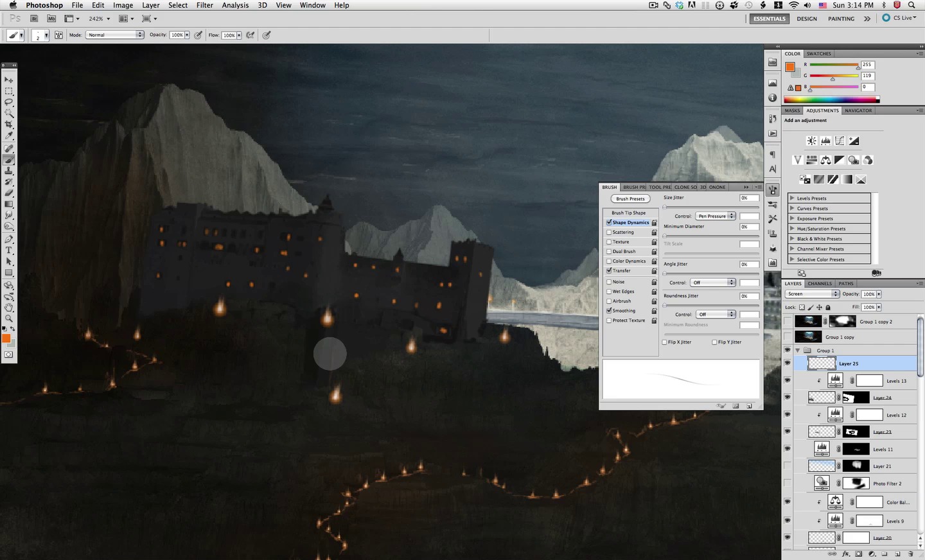Screen dimensions: 925x560
Task: Add a Brightness/Contrast adjustment
Action: pyautogui.click(x=812, y=141)
